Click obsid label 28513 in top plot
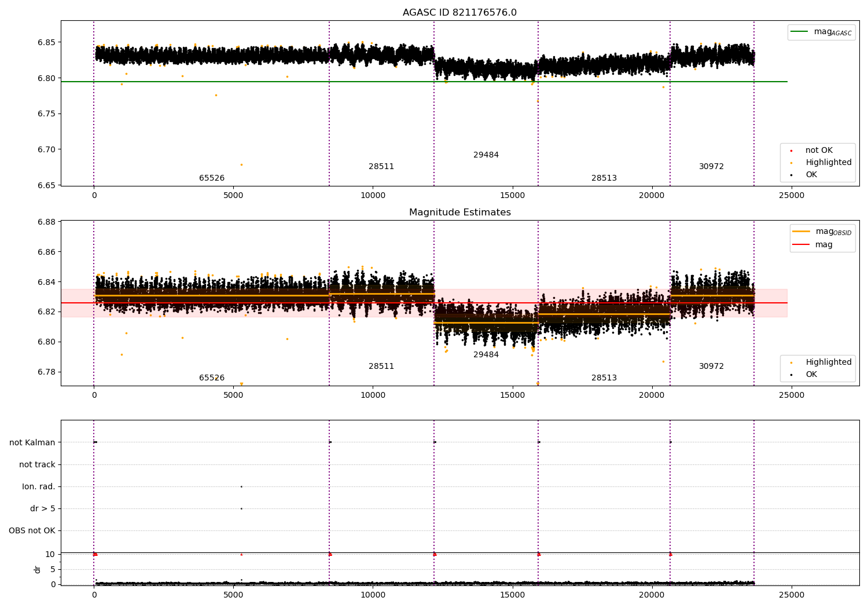 (604, 178)
